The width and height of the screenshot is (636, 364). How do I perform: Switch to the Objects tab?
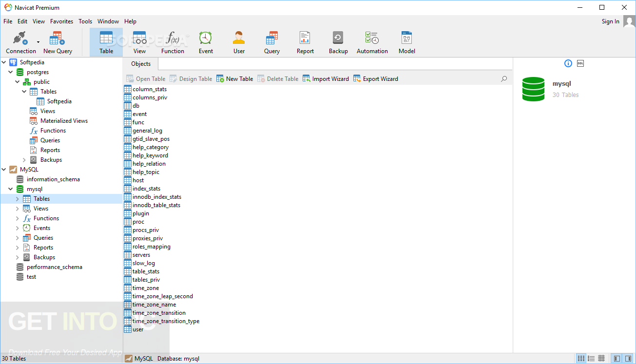click(141, 64)
